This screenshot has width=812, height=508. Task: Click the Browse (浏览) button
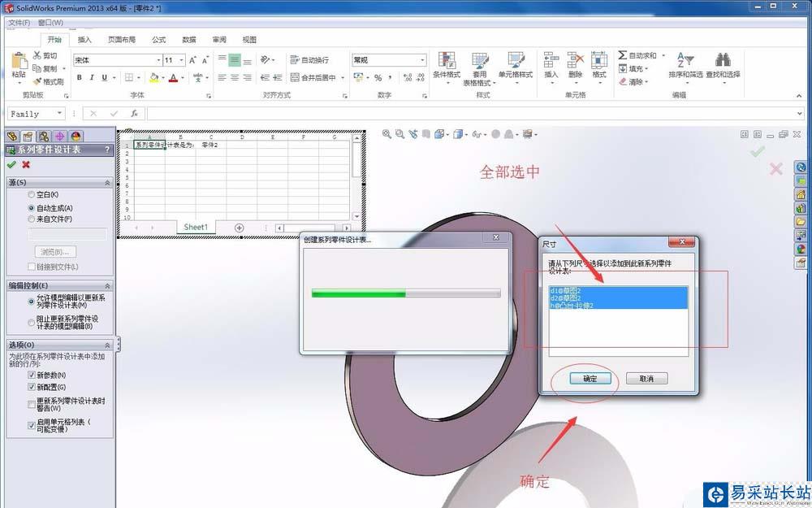point(55,252)
